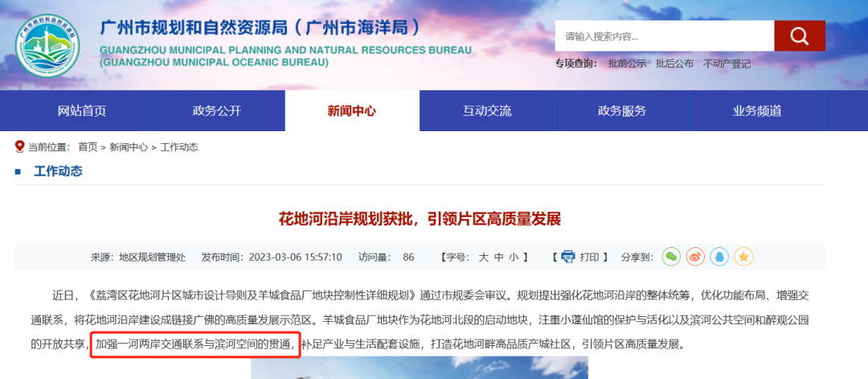The height and width of the screenshot is (379, 868).
Task: Open the 业务频道 navigation tab
Action: (x=757, y=111)
